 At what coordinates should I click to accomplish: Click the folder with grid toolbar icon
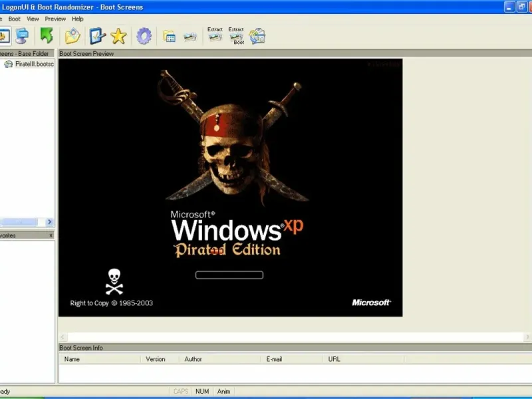[x=170, y=37]
